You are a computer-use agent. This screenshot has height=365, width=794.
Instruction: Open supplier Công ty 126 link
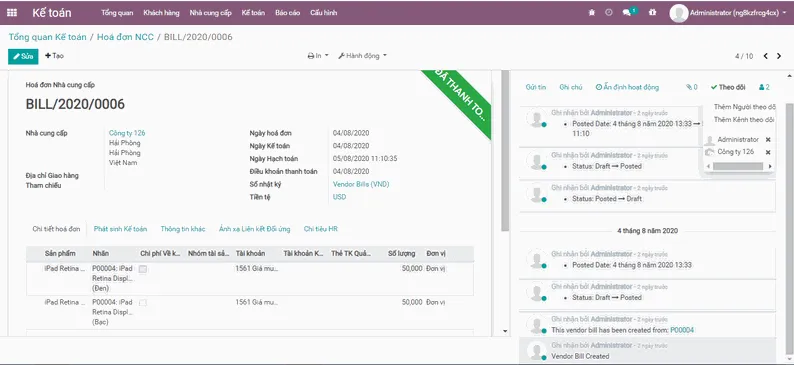point(127,133)
